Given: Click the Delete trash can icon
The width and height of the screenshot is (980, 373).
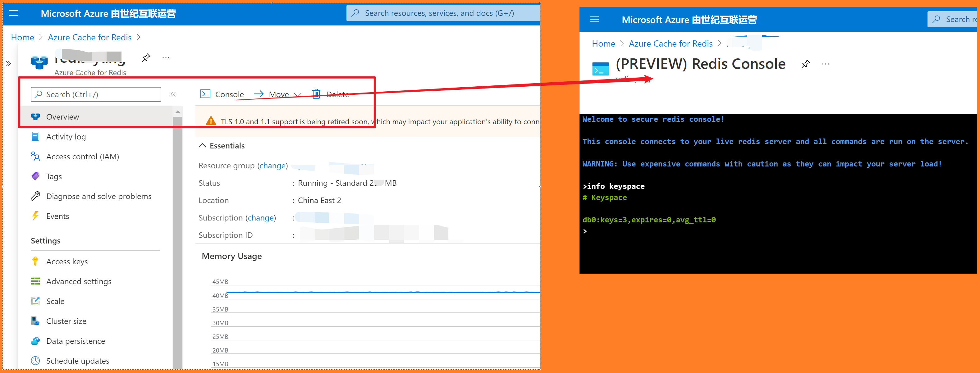Looking at the screenshot, I should pos(316,94).
